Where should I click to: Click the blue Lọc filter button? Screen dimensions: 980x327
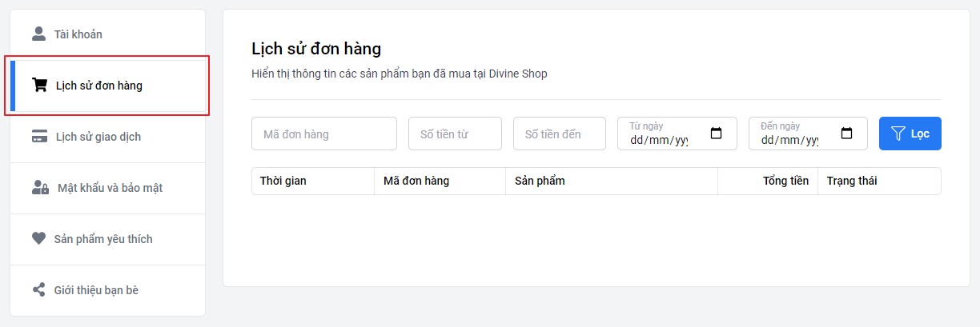(x=910, y=134)
